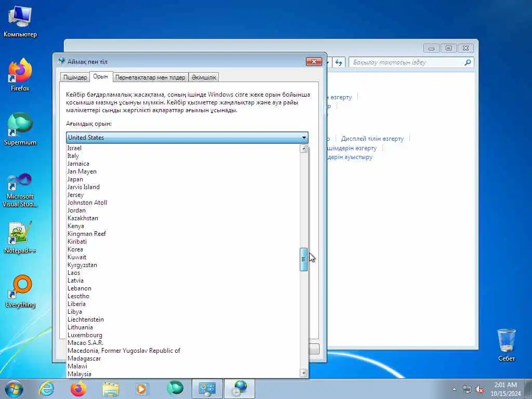
Task: Open Windows Explorer folder in taskbar
Action: (x=111, y=389)
